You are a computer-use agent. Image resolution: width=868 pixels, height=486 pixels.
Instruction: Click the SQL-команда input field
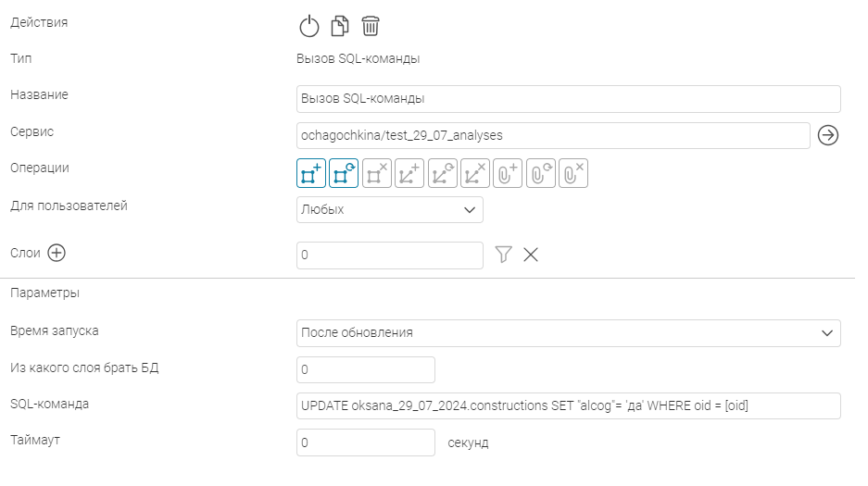[x=568, y=405]
